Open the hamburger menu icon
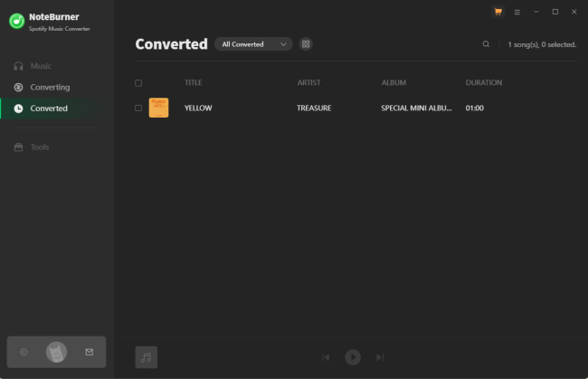The height and width of the screenshot is (379, 588). point(517,12)
